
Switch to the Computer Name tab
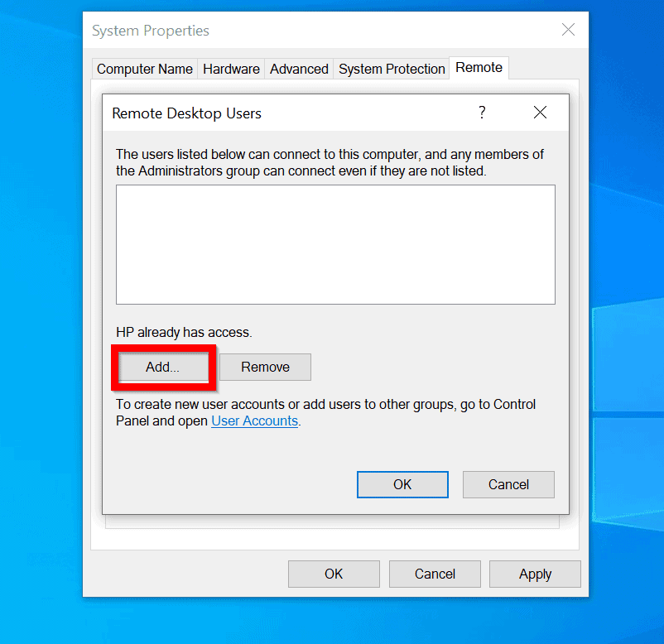(144, 69)
